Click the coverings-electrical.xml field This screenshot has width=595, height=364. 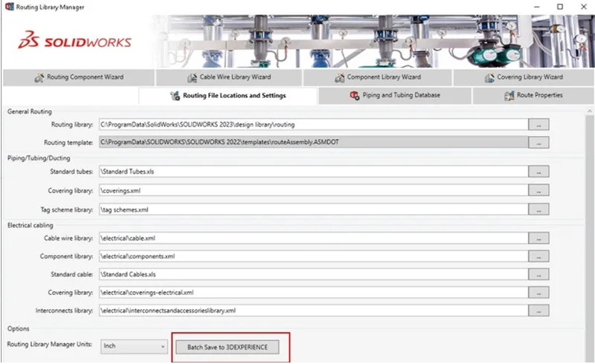[313, 293]
